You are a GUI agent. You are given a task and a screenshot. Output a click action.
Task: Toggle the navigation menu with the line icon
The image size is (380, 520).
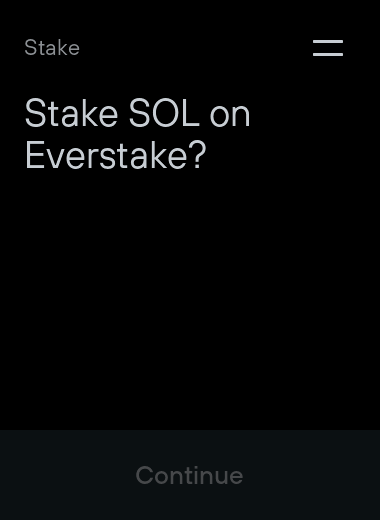point(328,48)
